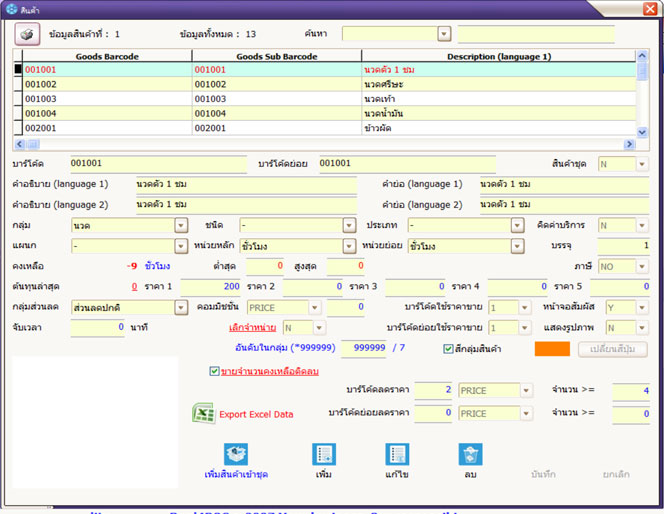Click the Goods Barcode column header
Viewport: 664px width, 514px height.
[x=106, y=57]
